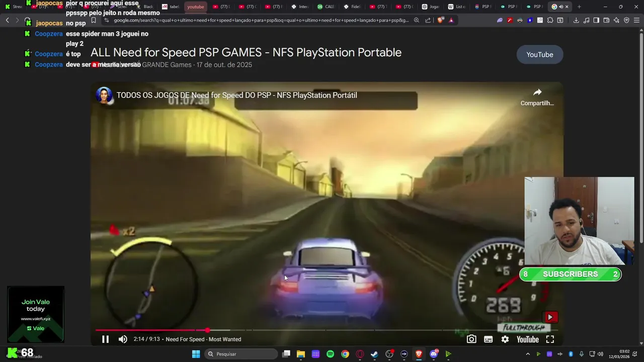Click the Bluetooth icon in the system tray

[x=571, y=354]
